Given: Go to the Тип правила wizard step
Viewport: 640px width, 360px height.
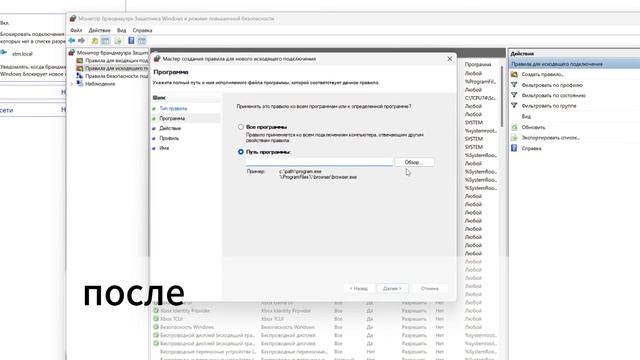Looking at the screenshot, I should pos(173,108).
